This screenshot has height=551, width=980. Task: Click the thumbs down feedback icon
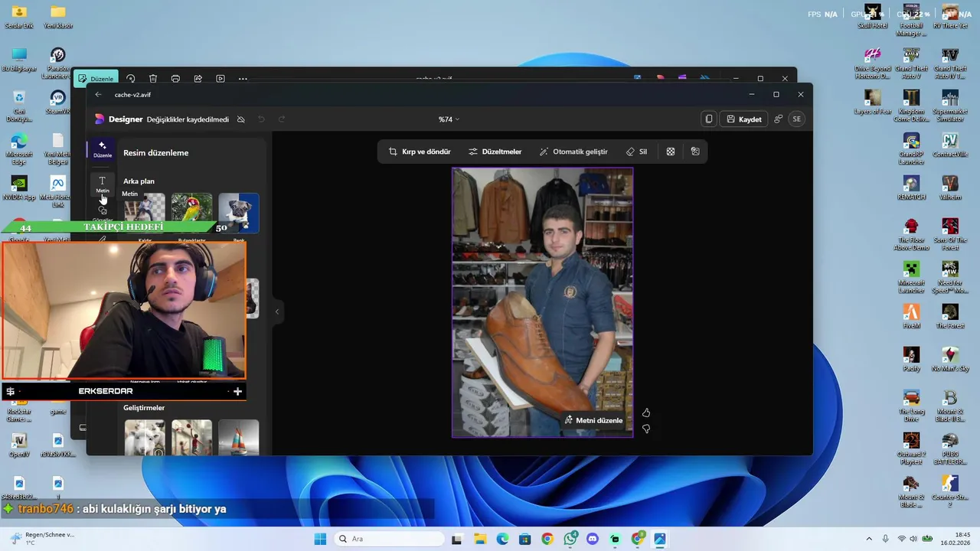point(646,429)
